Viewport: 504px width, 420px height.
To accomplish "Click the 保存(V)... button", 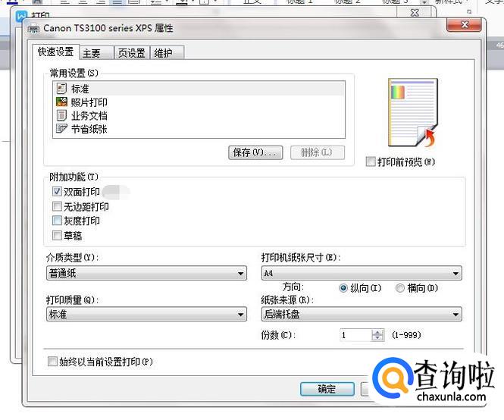I will click(x=255, y=152).
